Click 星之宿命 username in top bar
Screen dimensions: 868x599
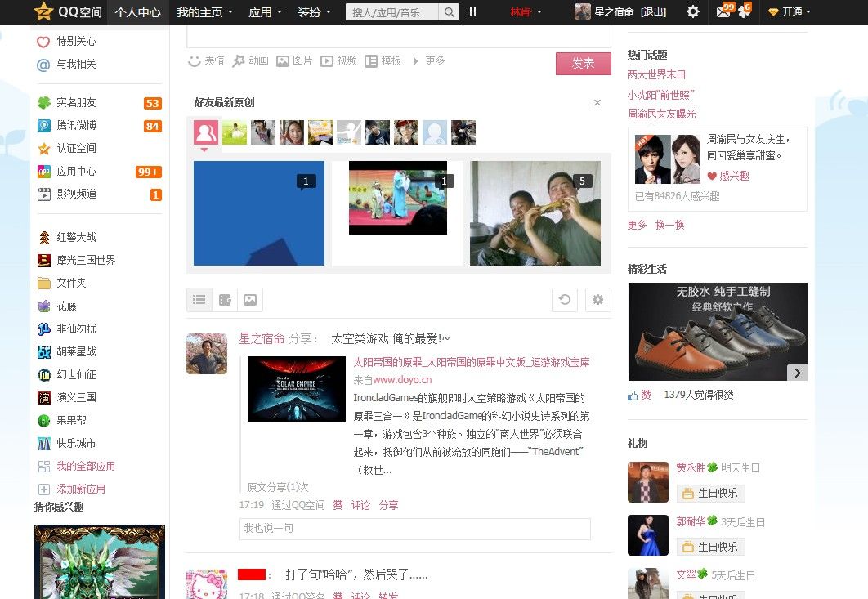614,12
